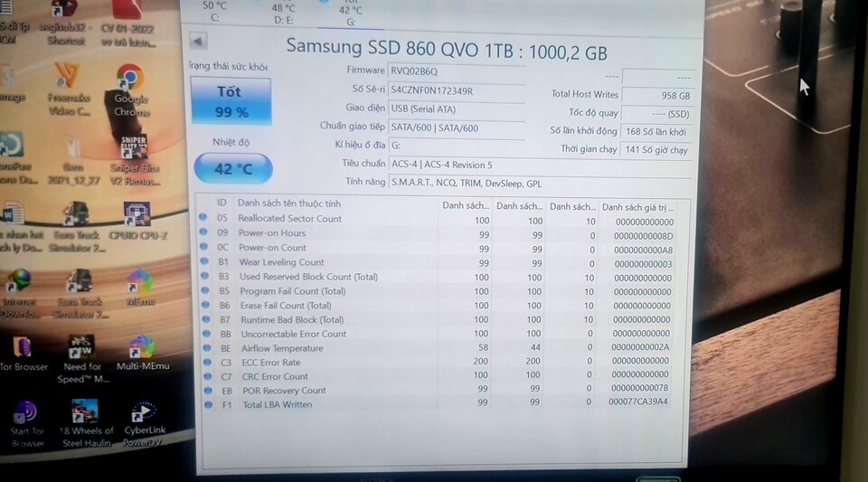Click the Tốt 99 % health status button
This screenshot has width=868, height=482.
[231, 101]
